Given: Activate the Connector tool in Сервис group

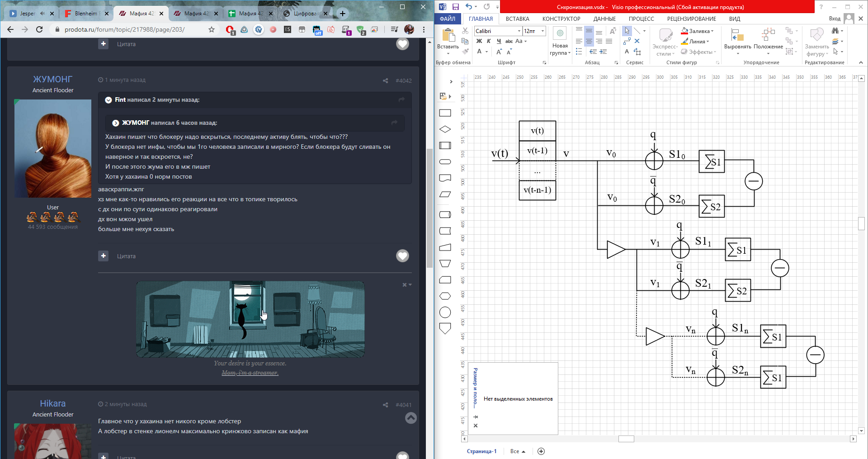Looking at the screenshot, I should [627, 41].
